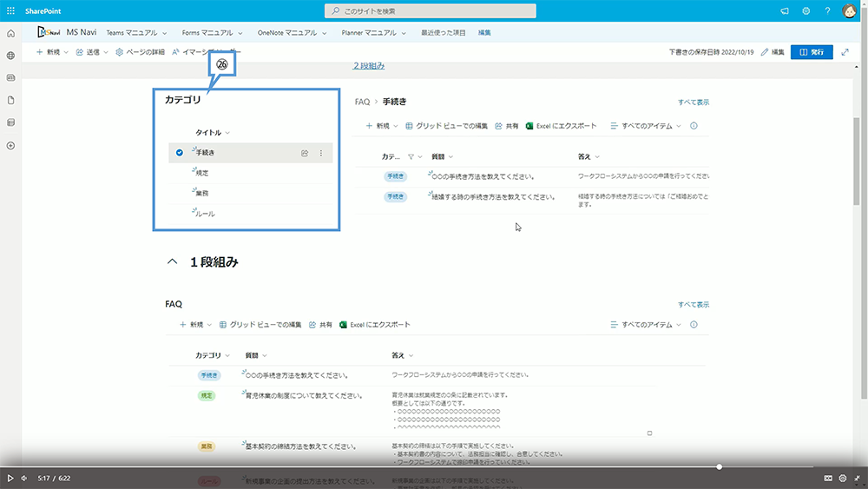Click 編集 next to the draft save date

click(773, 52)
